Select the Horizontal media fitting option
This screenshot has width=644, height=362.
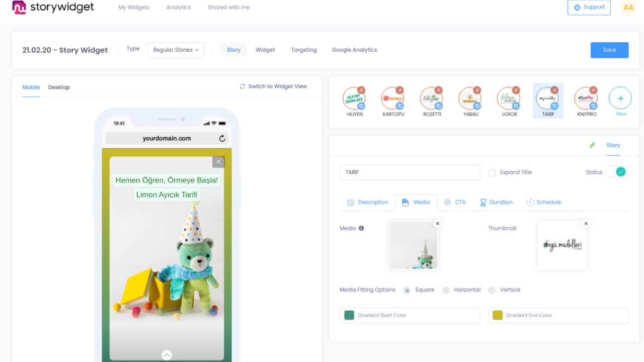click(446, 290)
